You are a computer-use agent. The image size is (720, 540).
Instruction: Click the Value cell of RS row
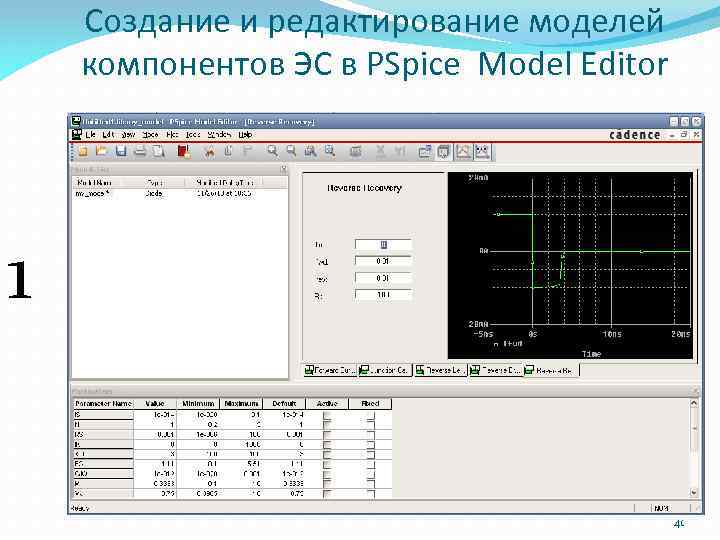[155, 435]
